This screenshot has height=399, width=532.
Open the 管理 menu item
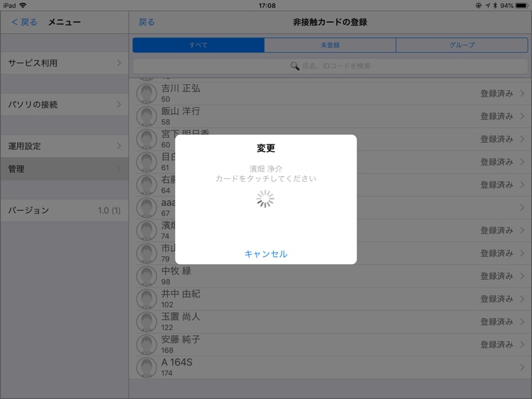(65, 169)
